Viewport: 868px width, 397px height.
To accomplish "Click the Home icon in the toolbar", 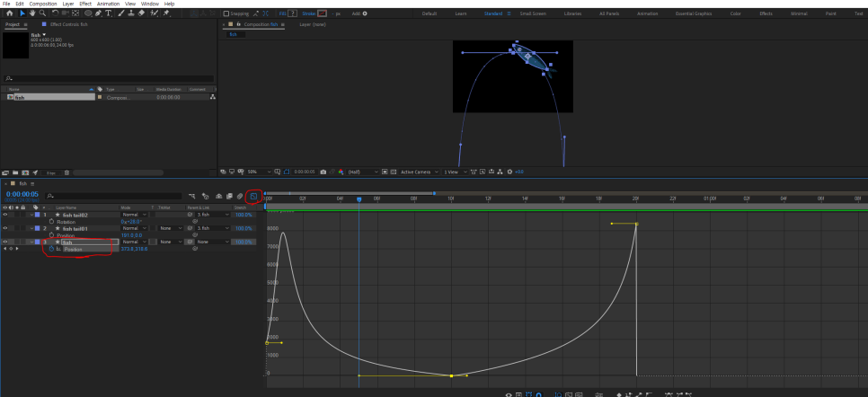I will (9, 13).
